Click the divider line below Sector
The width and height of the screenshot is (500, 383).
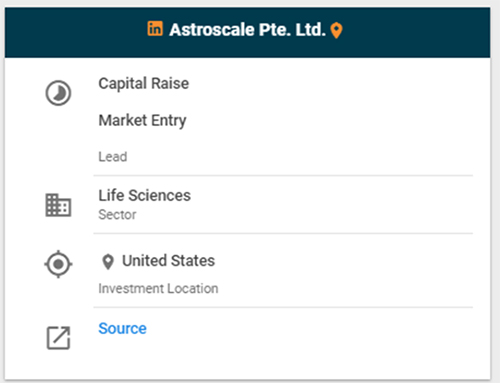tap(283, 234)
